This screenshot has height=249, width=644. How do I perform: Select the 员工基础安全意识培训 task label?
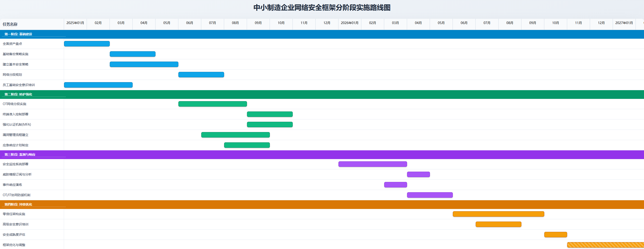click(x=19, y=85)
